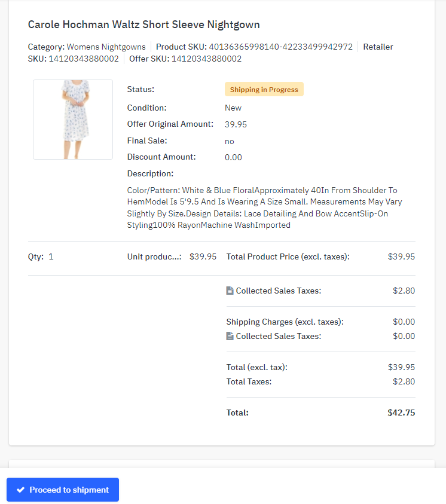Click the Qty value 1
This screenshot has height=504, width=446.
51,256
